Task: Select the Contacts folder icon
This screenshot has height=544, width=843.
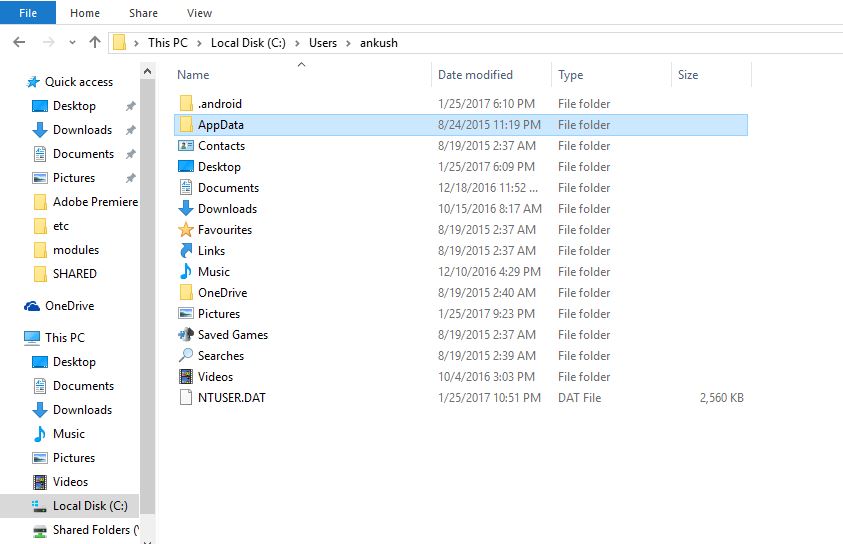Action: pyautogui.click(x=186, y=145)
